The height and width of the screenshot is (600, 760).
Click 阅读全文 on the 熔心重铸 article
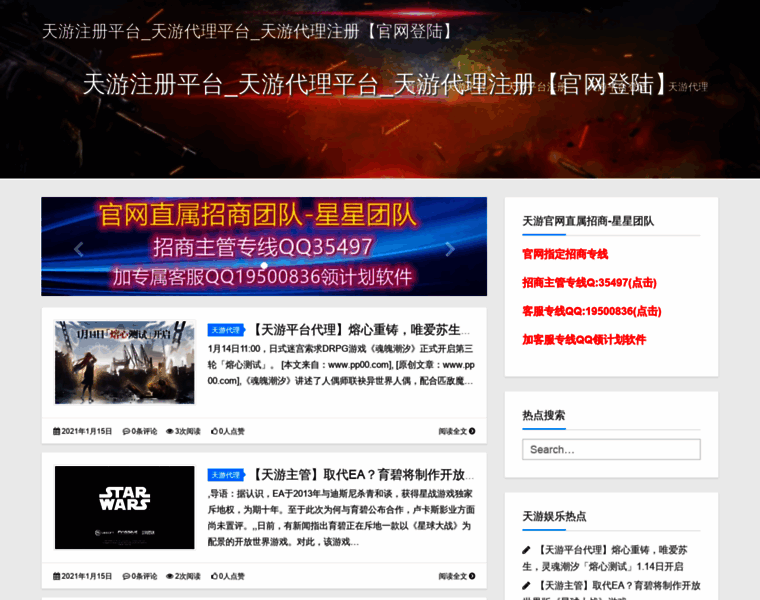(453, 431)
